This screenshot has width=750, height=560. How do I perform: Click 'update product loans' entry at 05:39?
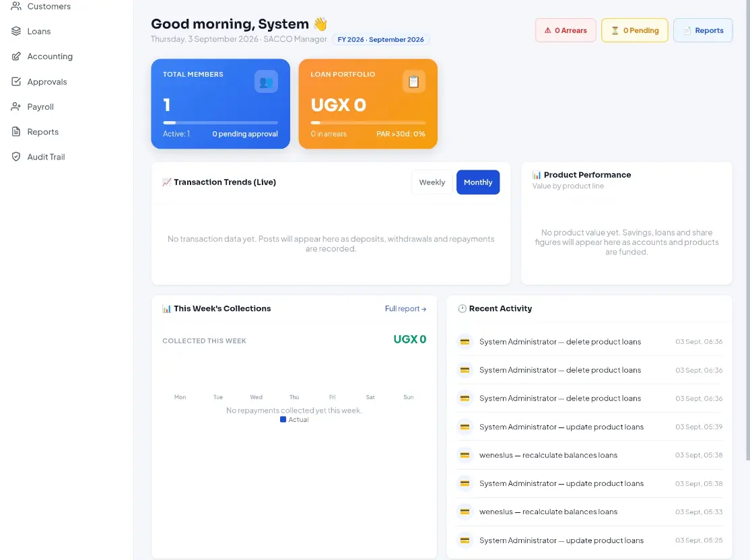[561, 427]
